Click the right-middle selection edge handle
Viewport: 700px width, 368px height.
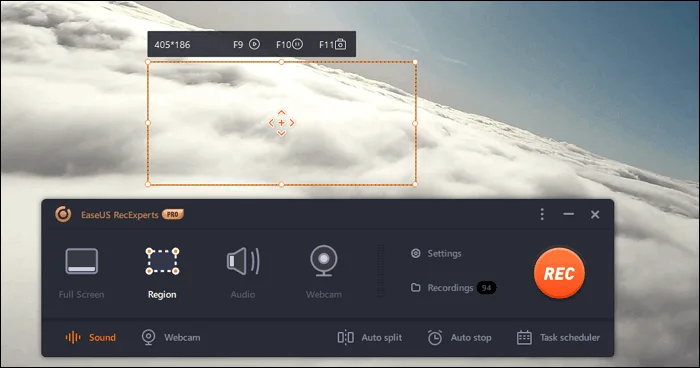click(415, 123)
